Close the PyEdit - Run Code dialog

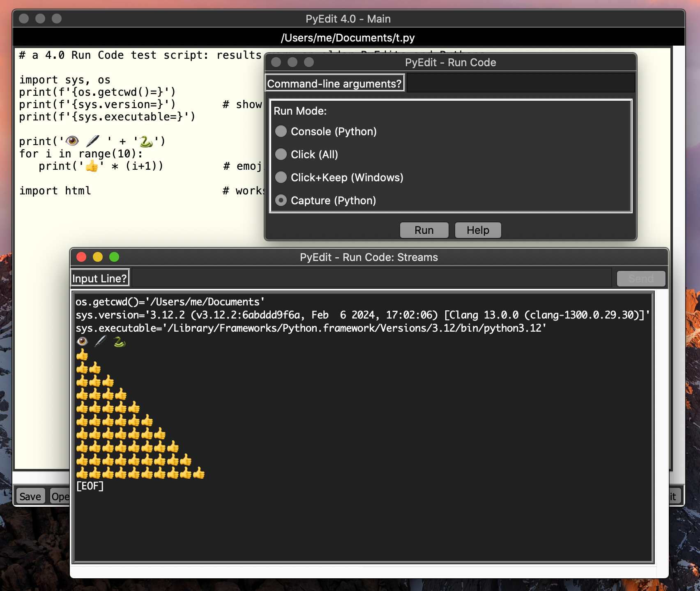pyautogui.click(x=276, y=62)
